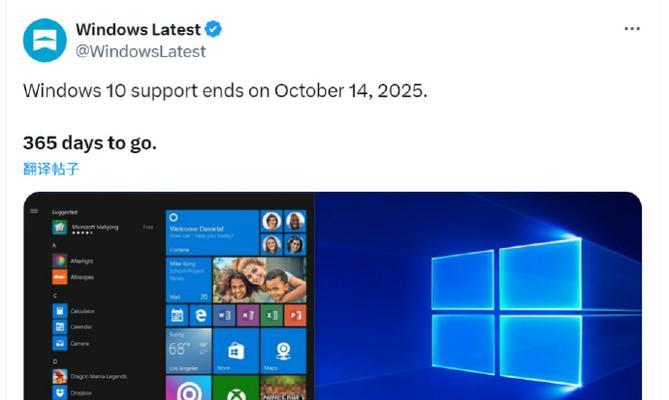Open the Maps tile
This screenshot has width=669, height=400.
click(x=283, y=351)
